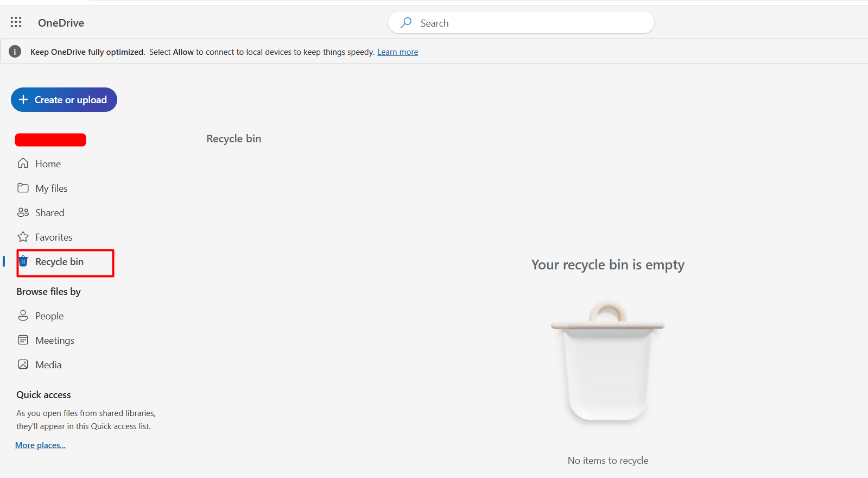Click the Meetings calendar icon
This screenshot has width=868, height=478.
pyautogui.click(x=23, y=340)
